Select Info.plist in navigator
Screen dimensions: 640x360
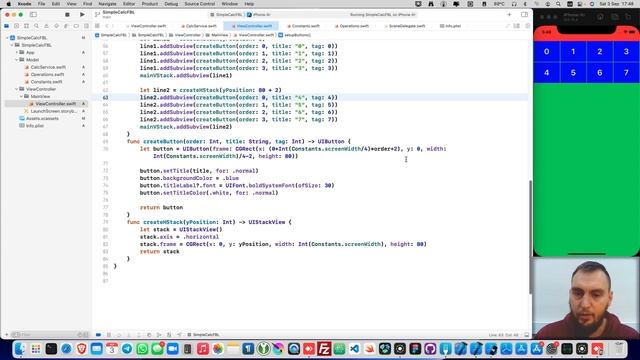pos(35,126)
